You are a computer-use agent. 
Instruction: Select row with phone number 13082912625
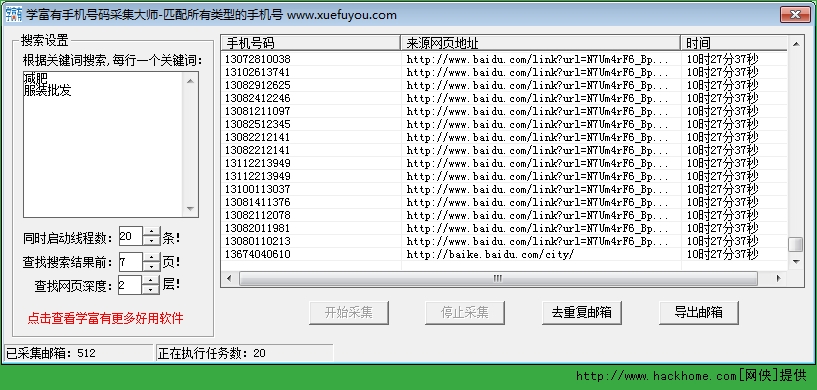504,85
